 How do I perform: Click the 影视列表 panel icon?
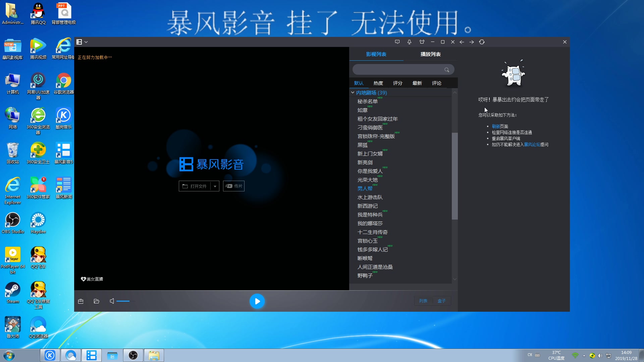(376, 54)
